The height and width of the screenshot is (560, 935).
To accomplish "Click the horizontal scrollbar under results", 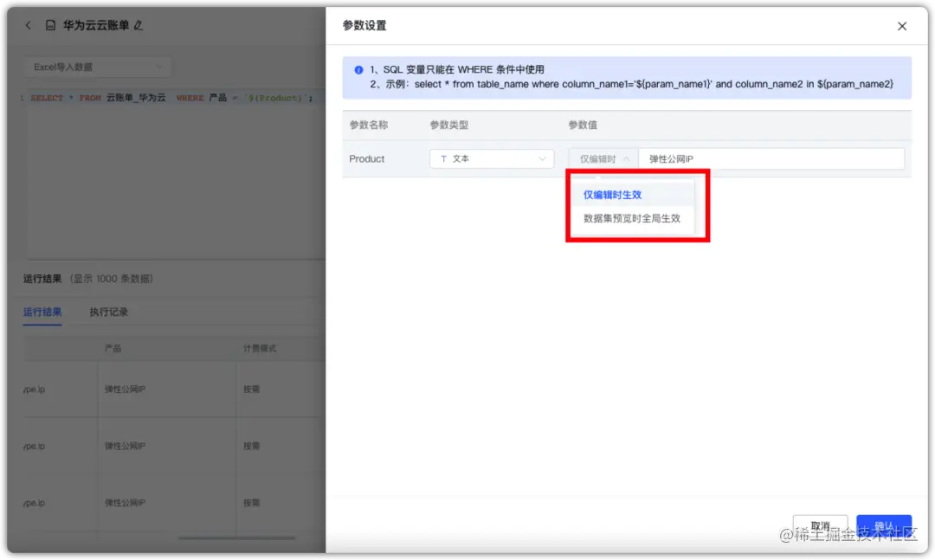I will click(x=236, y=538).
